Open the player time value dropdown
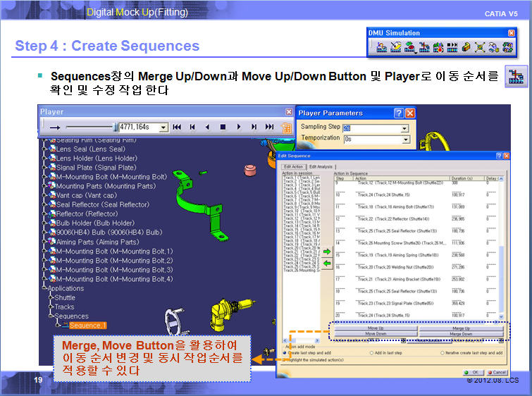The image size is (532, 396). click(163, 128)
